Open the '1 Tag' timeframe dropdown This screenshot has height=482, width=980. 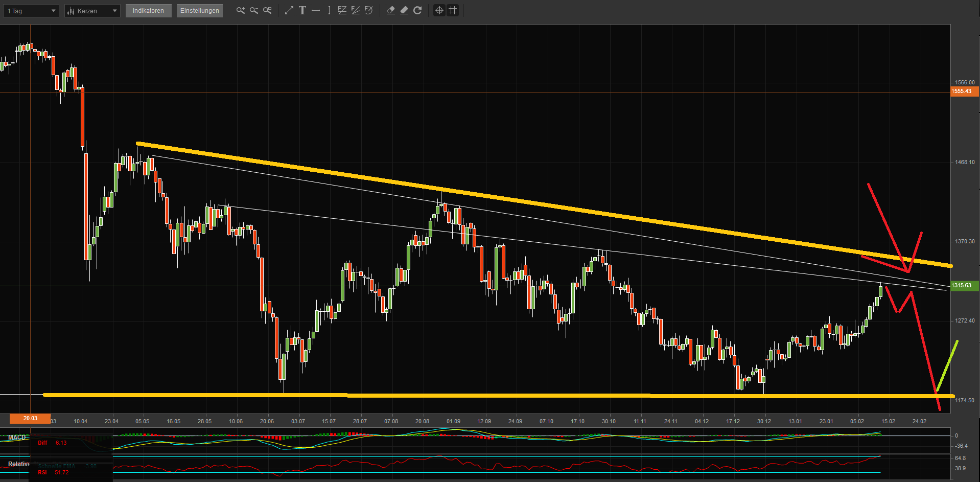coord(31,10)
